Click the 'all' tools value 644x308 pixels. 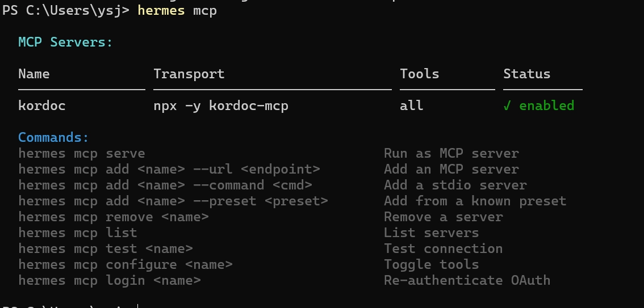[412, 106]
